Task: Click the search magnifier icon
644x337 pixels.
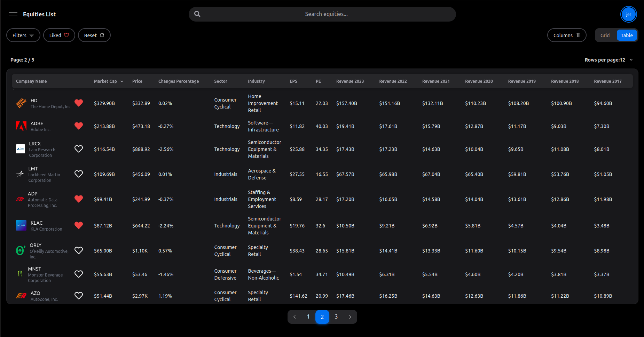Action: coord(197,14)
